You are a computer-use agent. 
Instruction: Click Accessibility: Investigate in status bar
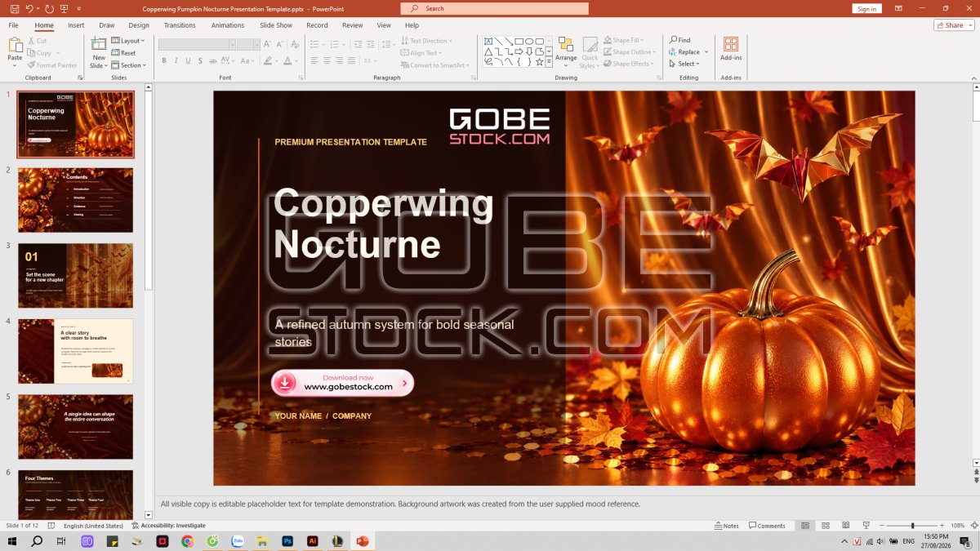click(x=168, y=526)
